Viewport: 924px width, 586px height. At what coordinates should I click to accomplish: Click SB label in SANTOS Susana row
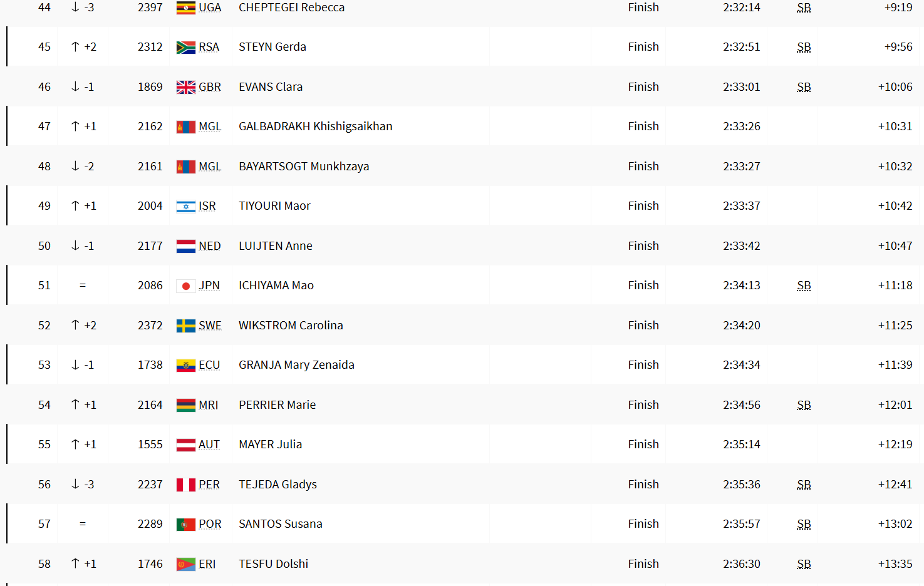(804, 524)
